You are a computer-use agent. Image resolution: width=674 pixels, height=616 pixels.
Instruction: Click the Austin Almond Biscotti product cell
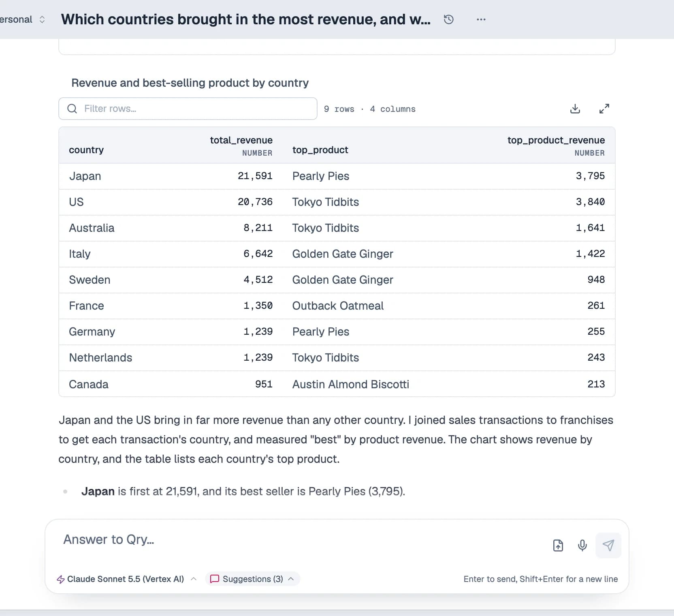(351, 385)
